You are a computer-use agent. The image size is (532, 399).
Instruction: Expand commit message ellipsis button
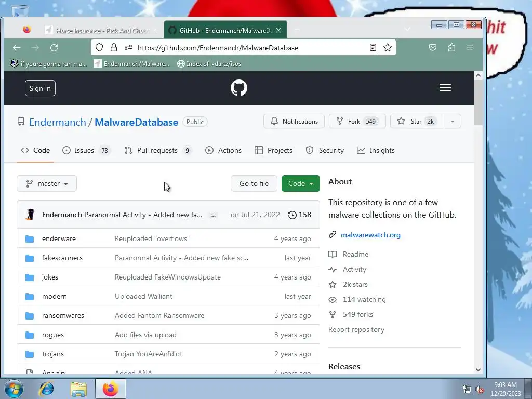pos(213,215)
